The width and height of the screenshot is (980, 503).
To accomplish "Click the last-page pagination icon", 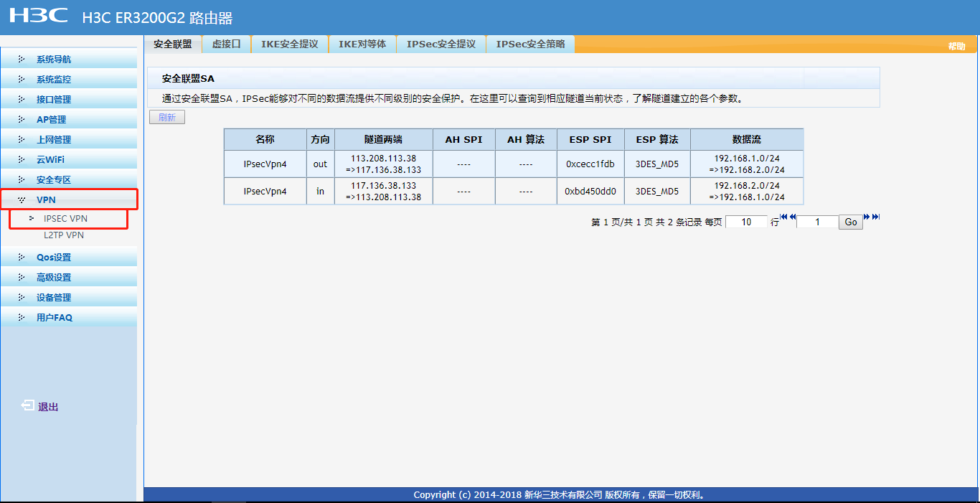I will pos(875,216).
